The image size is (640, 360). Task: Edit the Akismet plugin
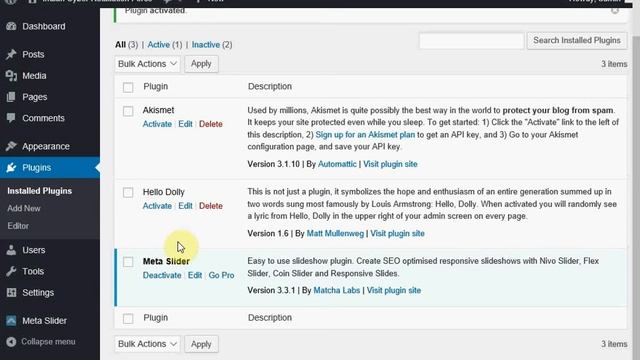185,124
